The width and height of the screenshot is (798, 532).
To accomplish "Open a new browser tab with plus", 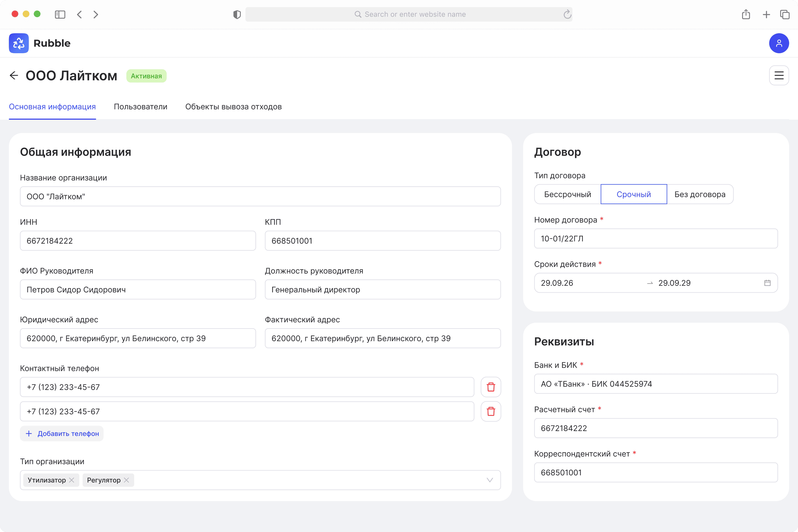I will (x=766, y=14).
